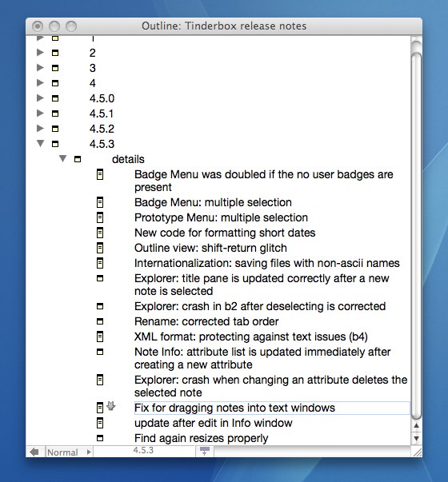Click the vertical scrollbar thumb

pyautogui.click(x=416, y=235)
